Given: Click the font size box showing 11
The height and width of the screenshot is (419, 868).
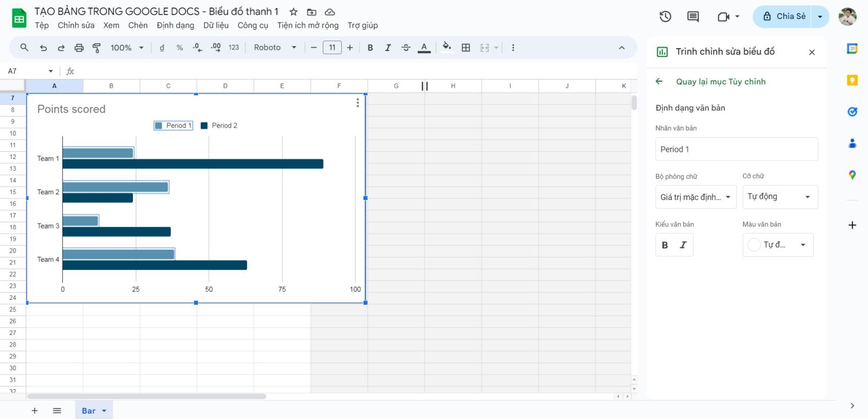Looking at the screenshot, I should pos(332,48).
